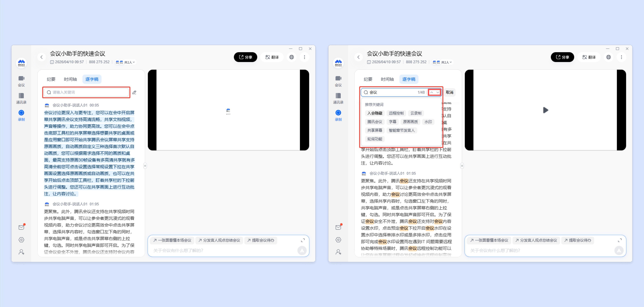
Task: Click user profile icon in right window
Action: click(338, 252)
